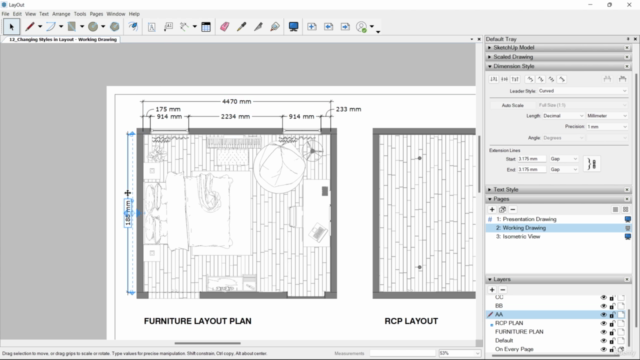Switch Pages panel to icon view

pos(625,209)
